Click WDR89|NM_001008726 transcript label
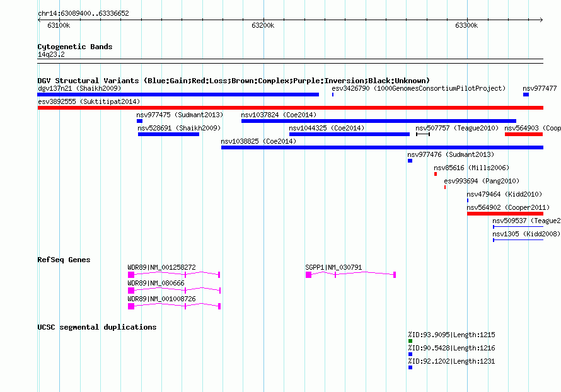Viewport: 561px width, 392px height. coord(162,299)
